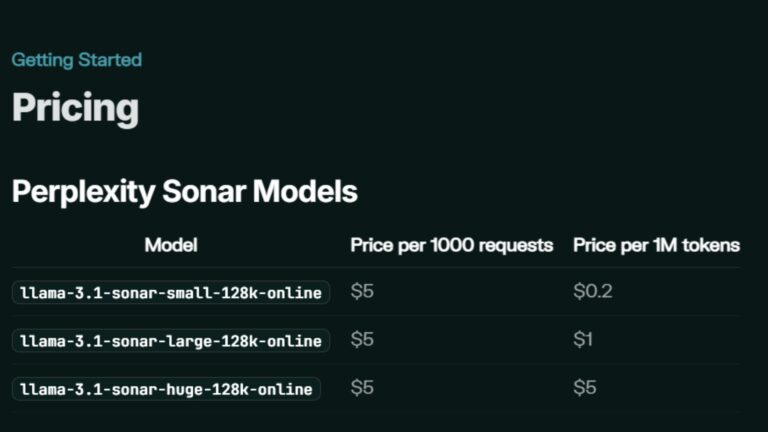Click the word Models in section heading
Screen dimensions: 768x432
coord(305,191)
